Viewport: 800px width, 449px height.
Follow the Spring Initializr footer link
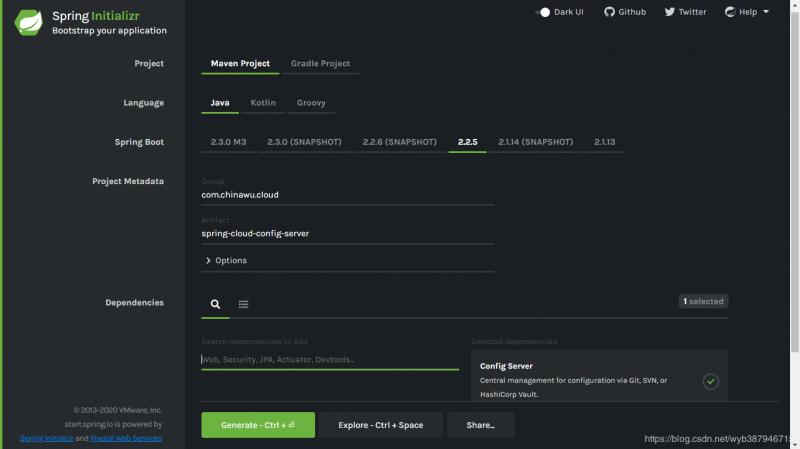pyautogui.click(x=46, y=438)
